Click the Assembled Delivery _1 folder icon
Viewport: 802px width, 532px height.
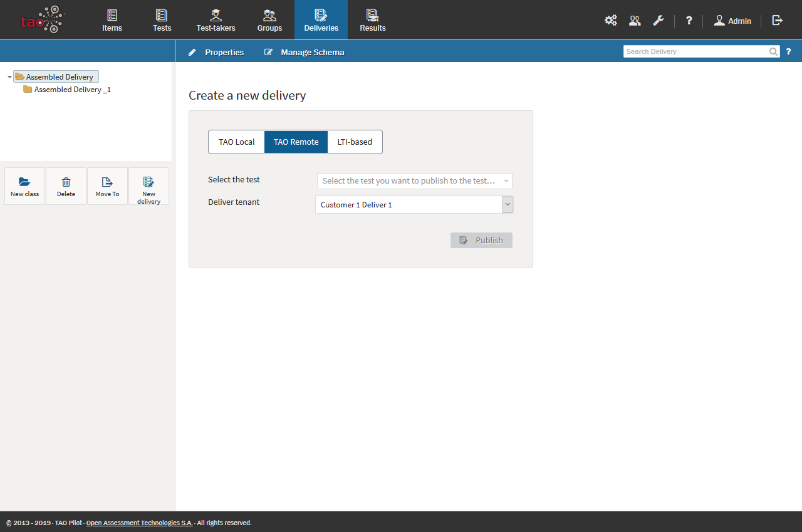pyautogui.click(x=28, y=90)
